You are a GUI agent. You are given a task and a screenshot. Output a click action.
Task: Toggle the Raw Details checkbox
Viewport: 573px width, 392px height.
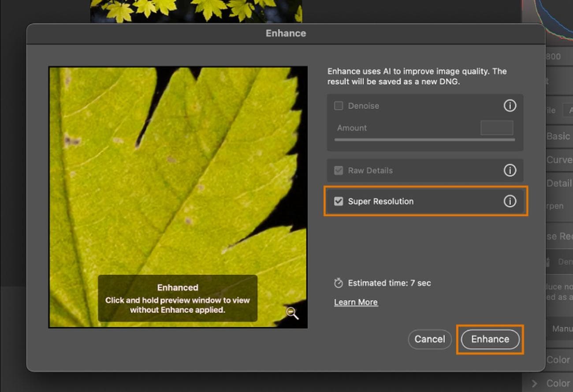click(339, 170)
